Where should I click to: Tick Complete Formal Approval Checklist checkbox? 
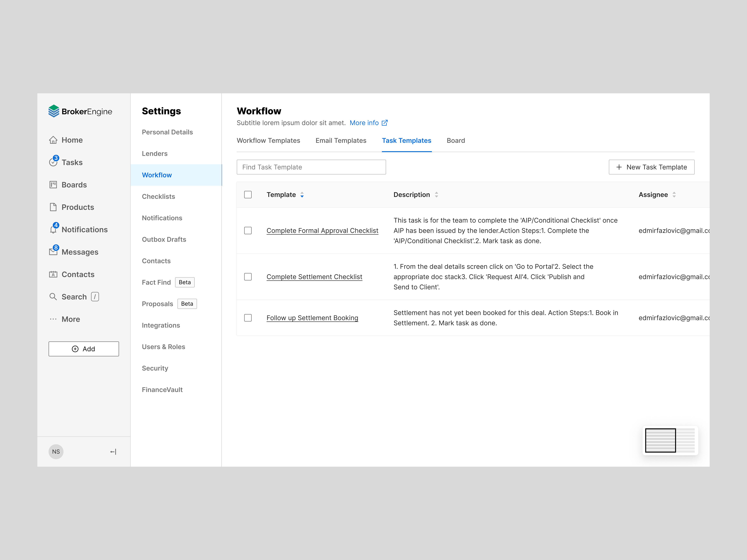pyautogui.click(x=248, y=231)
